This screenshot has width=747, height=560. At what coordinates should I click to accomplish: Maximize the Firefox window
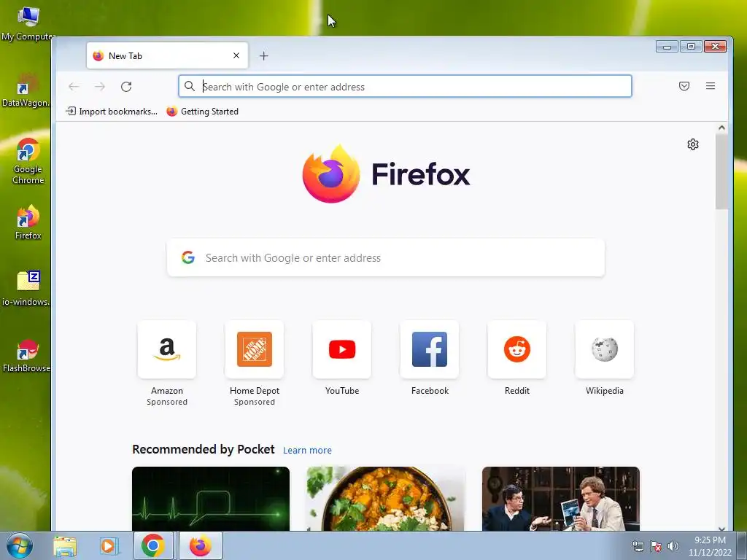coord(691,46)
